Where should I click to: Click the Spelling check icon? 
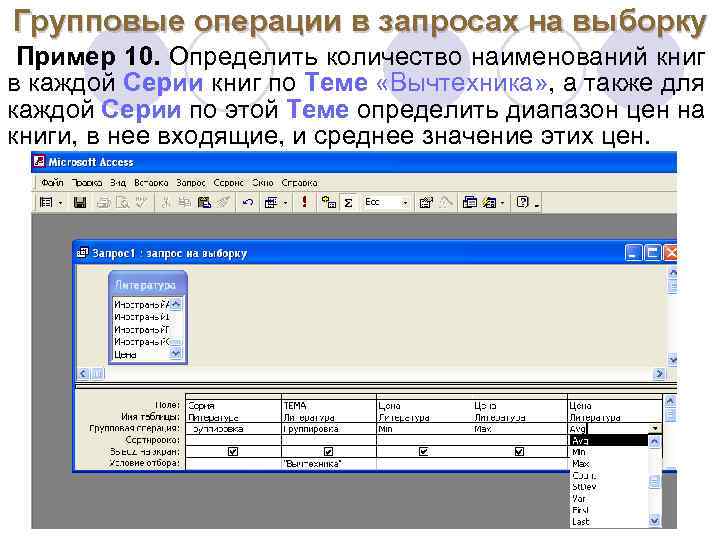pyautogui.click(x=141, y=202)
